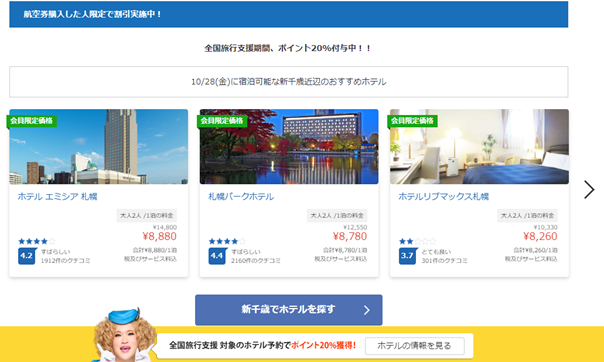Click the ¥8,260 discounted price
Viewport: 604px width, 362px height.
[540, 236]
